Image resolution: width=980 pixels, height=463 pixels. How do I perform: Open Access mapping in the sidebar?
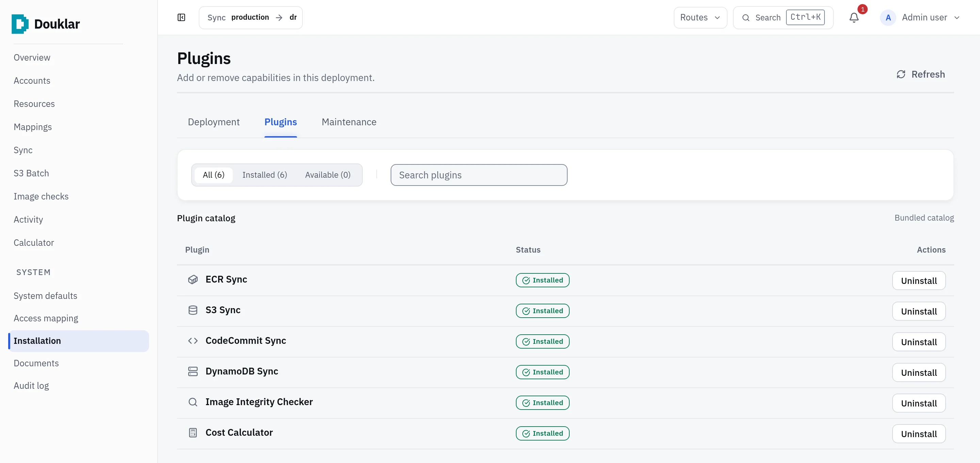(46, 318)
